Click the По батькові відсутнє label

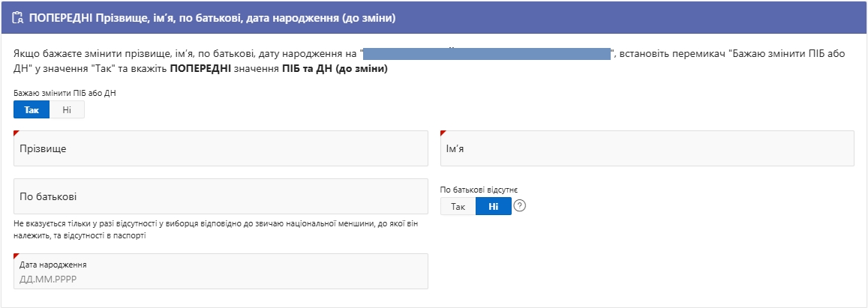click(479, 190)
